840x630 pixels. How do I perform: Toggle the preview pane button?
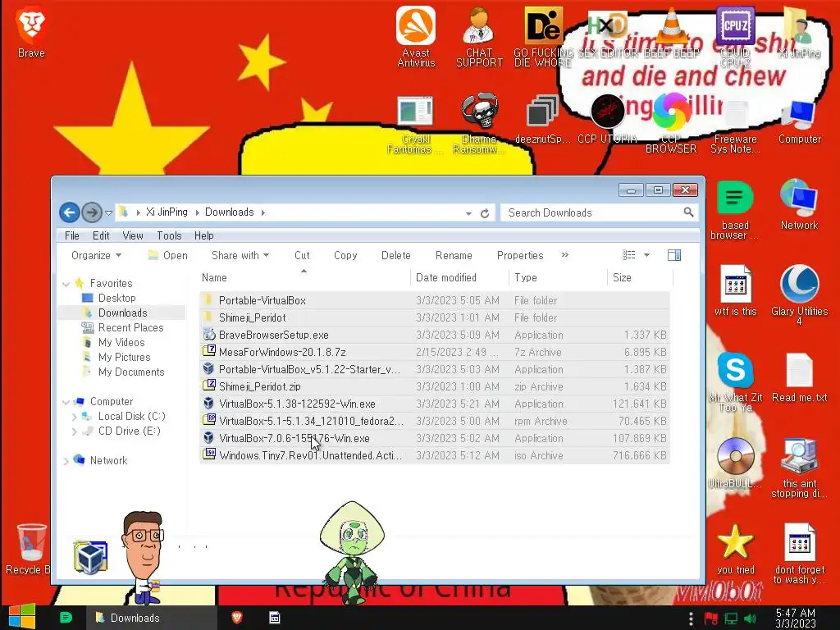point(674,256)
